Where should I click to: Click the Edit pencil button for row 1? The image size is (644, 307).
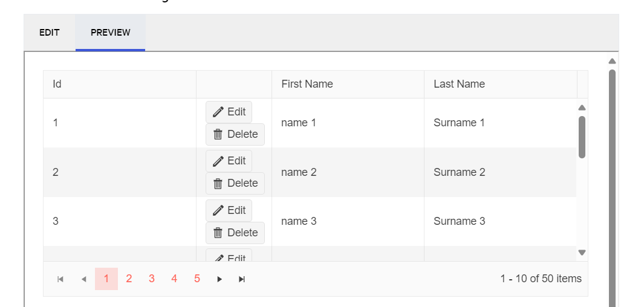(x=229, y=112)
